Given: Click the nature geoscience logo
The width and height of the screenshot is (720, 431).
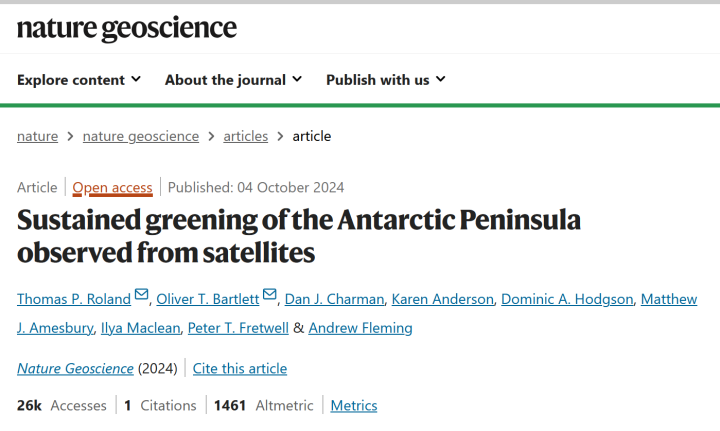Looking at the screenshot, I should pos(127,28).
